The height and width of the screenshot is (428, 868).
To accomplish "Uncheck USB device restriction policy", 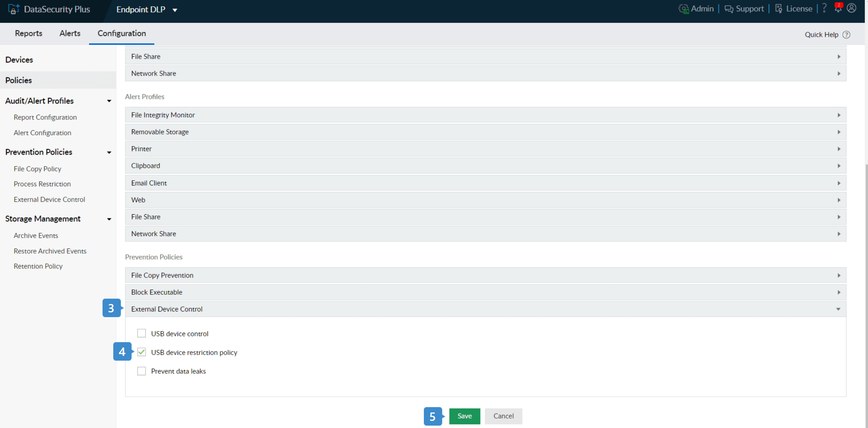I will (x=142, y=352).
